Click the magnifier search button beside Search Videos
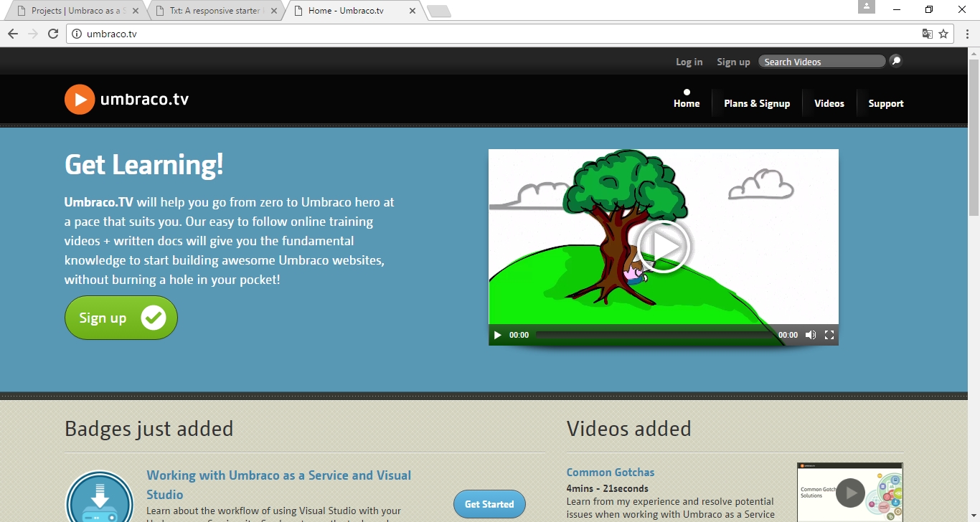 (895, 61)
